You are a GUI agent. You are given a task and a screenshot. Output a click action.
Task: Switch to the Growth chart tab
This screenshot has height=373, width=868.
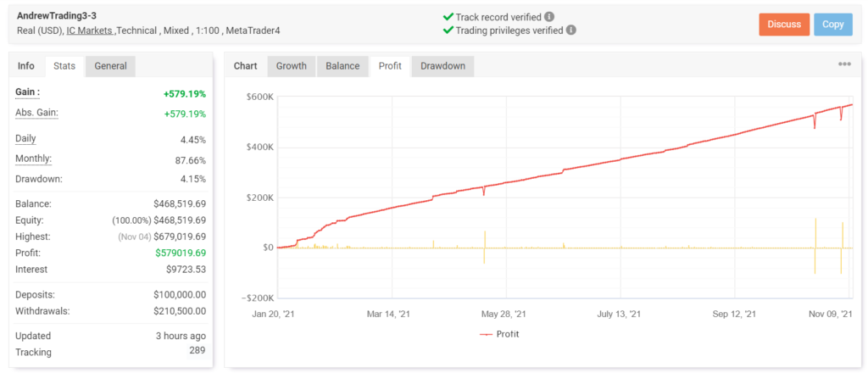pyautogui.click(x=291, y=66)
